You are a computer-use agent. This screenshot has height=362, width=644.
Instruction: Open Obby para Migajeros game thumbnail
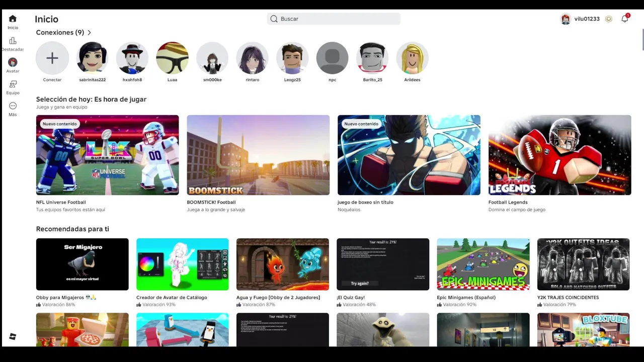tap(83, 264)
